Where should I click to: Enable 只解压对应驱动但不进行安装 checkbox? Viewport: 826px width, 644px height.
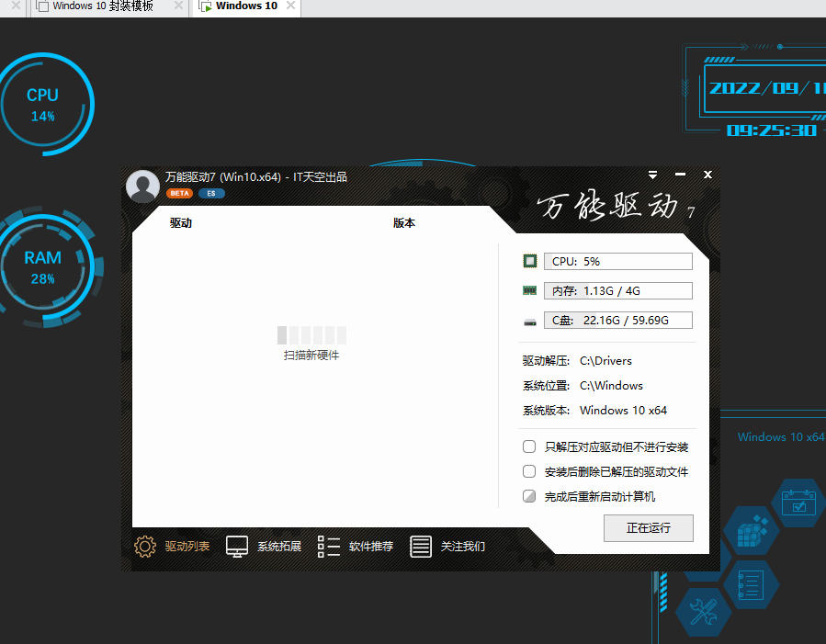tap(529, 447)
